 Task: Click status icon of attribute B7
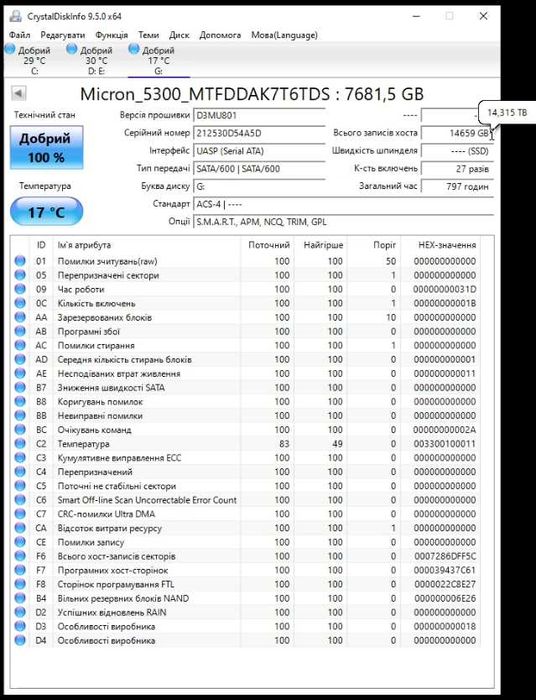click(x=20, y=388)
